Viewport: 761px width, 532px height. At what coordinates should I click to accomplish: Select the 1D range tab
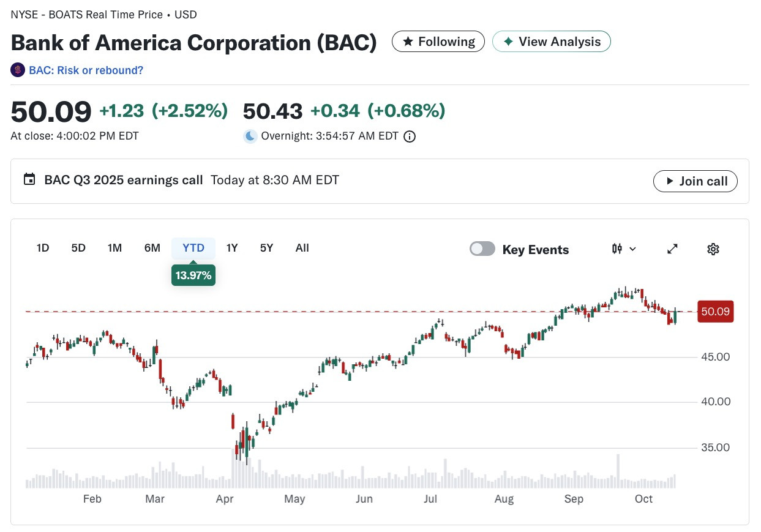tap(43, 248)
